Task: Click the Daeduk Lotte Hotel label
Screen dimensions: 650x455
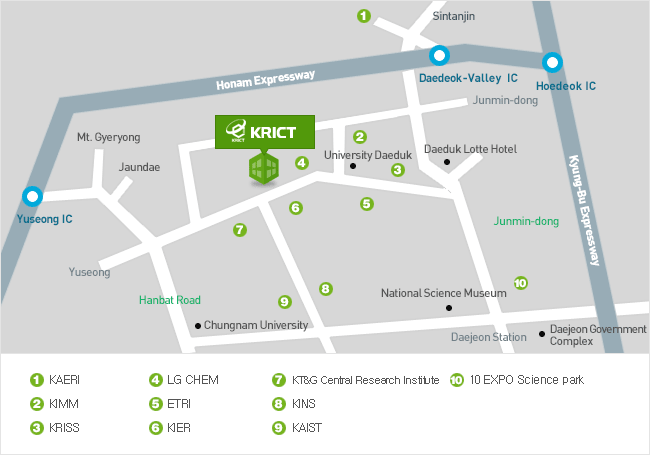Action: pyautogui.click(x=470, y=149)
